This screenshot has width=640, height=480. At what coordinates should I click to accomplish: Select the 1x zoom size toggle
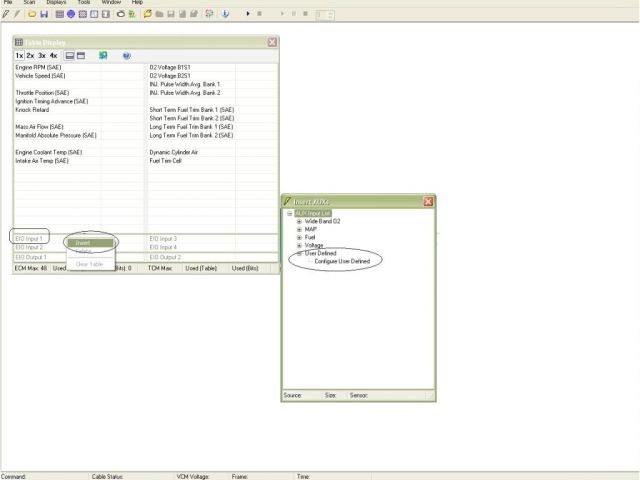tap(20, 55)
